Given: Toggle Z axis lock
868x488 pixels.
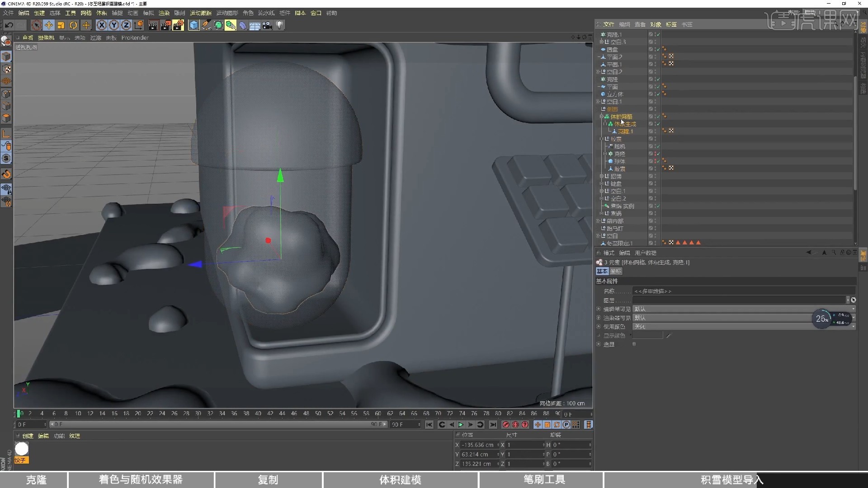Looking at the screenshot, I should click(126, 25).
